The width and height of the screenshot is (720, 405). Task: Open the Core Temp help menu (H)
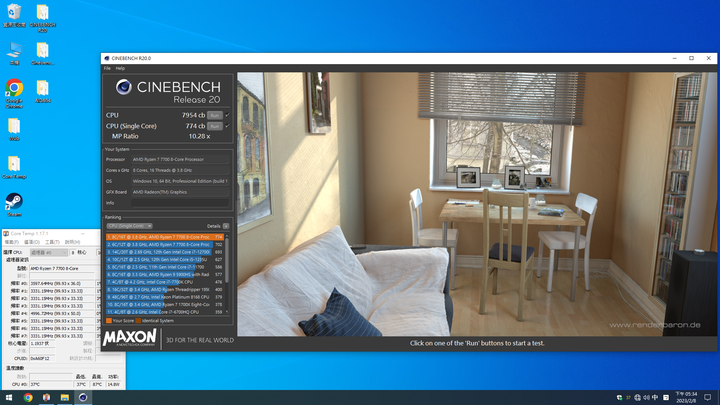coord(72,242)
